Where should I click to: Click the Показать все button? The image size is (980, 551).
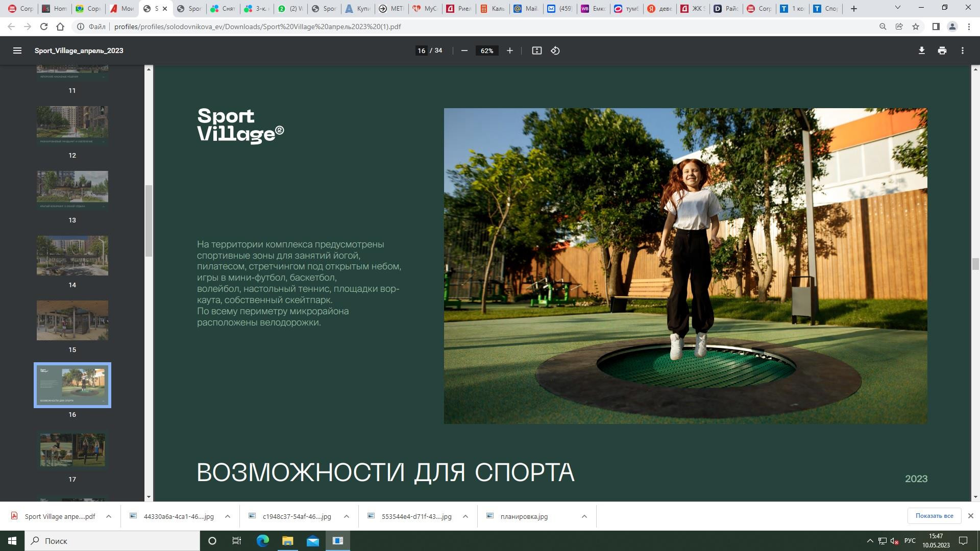pyautogui.click(x=934, y=516)
